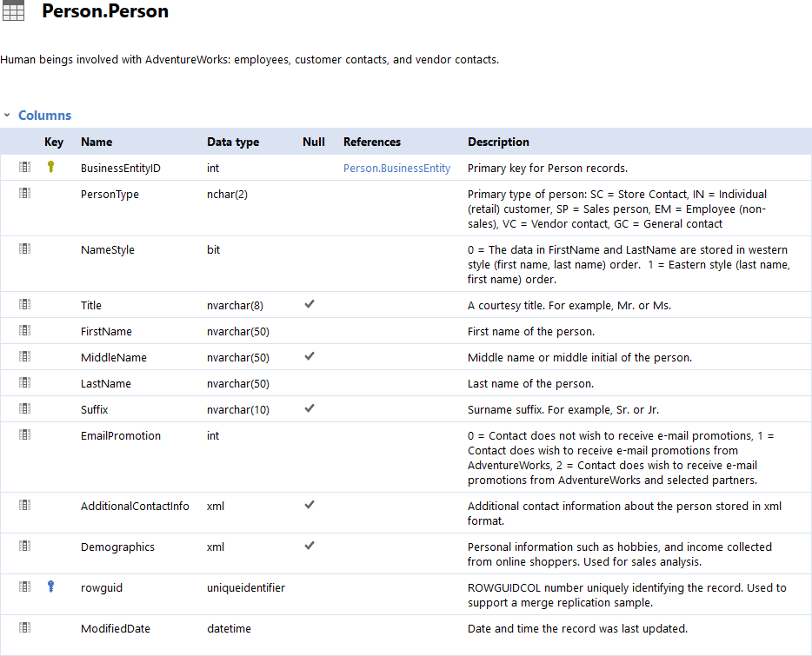Toggle the Null checkmark for Suffix
The height and width of the screenshot is (656, 812).
tap(309, 408)
